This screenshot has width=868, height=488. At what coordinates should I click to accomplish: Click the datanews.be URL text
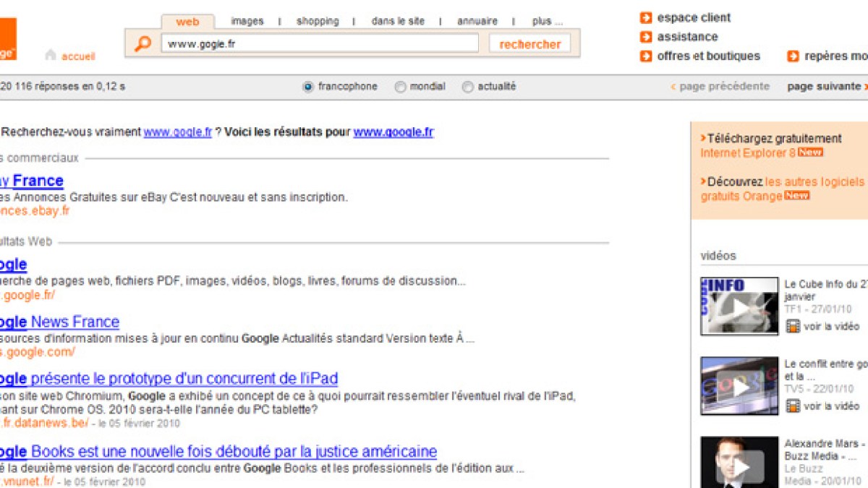44,423
